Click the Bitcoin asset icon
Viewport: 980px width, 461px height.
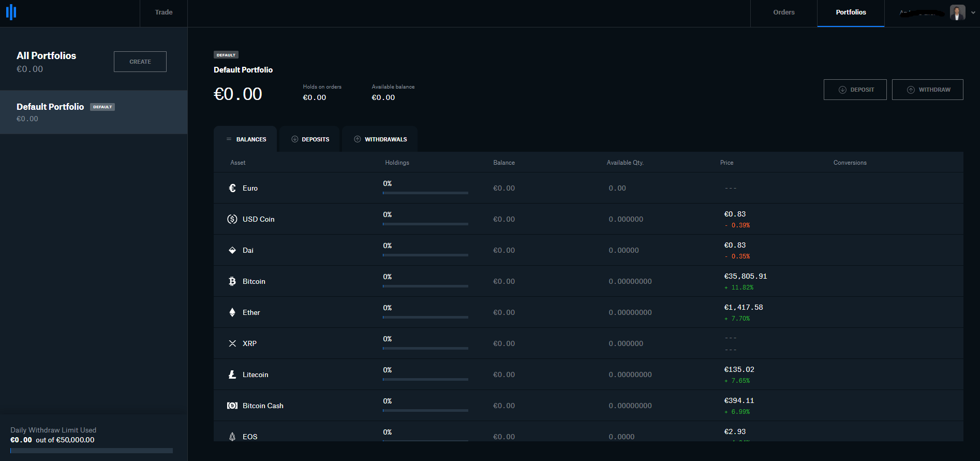(232, 281)
